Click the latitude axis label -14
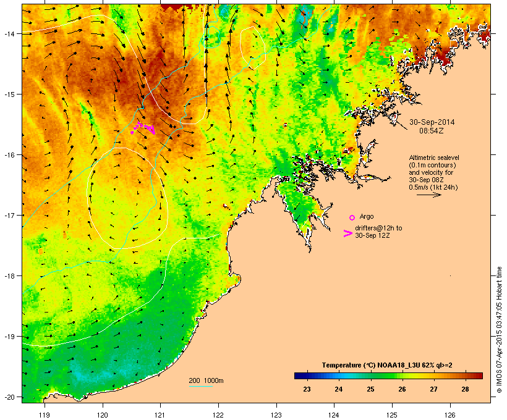The height and width of the screenshot is (420, 507). coord(9,33)
